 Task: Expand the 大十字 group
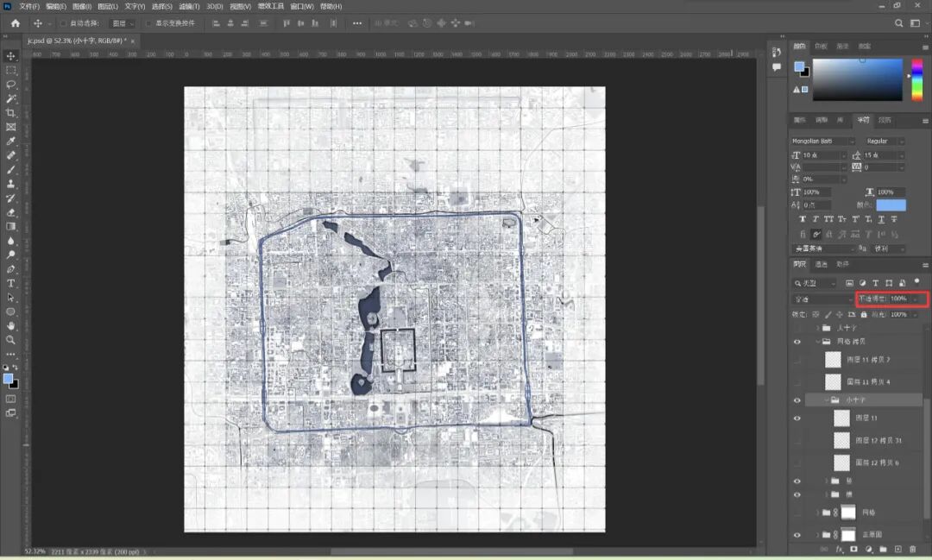[x=818, y=328]
